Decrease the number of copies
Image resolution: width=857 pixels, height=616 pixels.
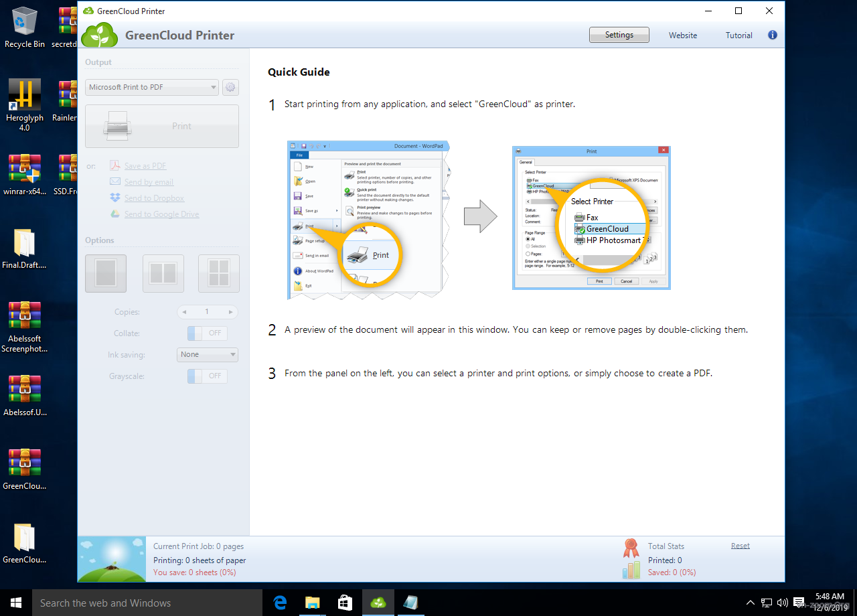point(184,312)
